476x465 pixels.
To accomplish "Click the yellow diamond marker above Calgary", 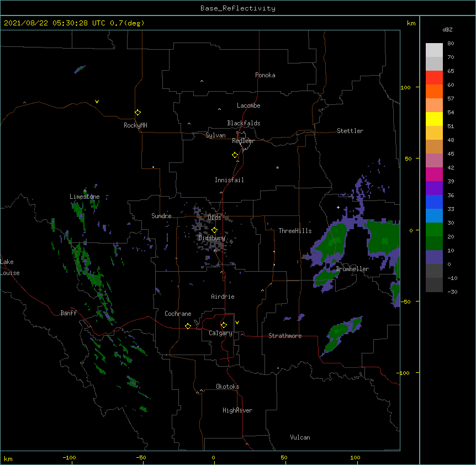I will tap(224, 325).
